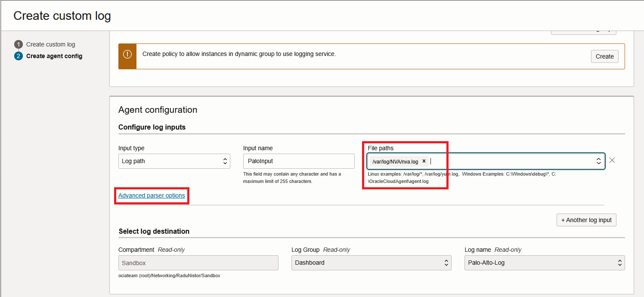Click the File paths up-down arrows icon

pyautogui.click(x=598, y=161)
